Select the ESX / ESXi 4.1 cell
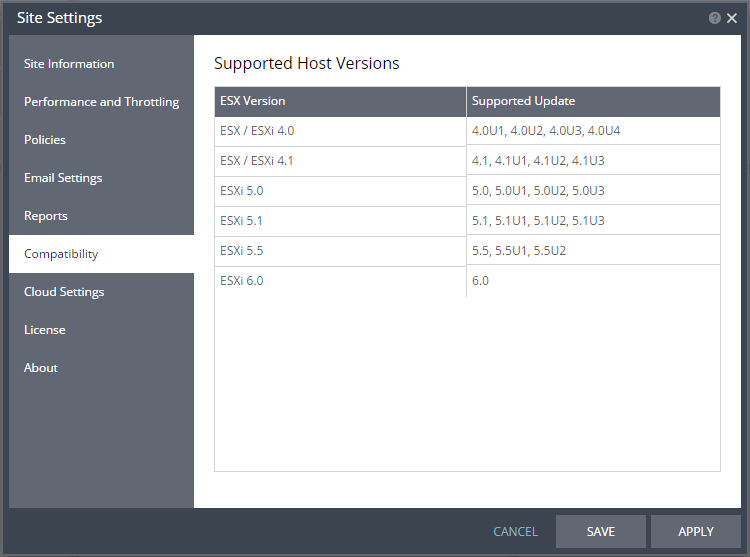This screenshot has width=750, height=557. pyautogui.click(x=340, y=161)
